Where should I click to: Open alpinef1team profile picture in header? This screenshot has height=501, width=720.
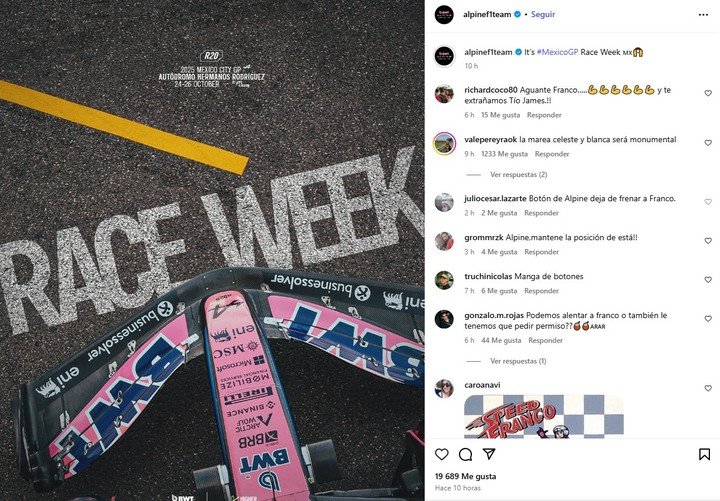444,15
